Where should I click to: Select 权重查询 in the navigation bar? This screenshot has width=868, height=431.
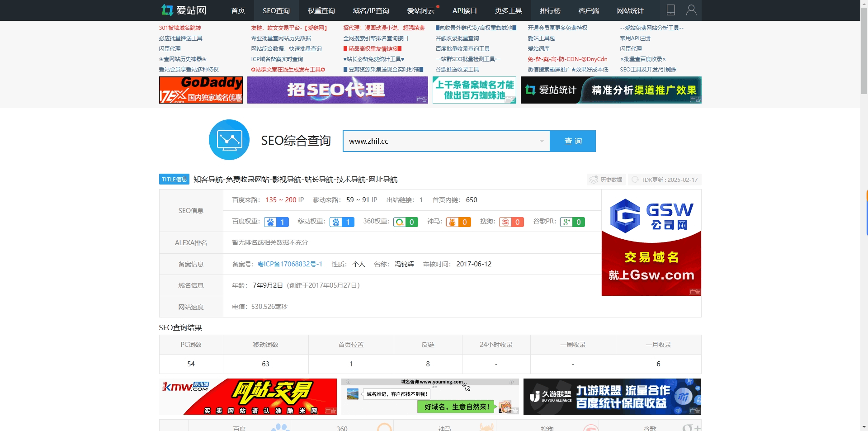pos(321,10)
